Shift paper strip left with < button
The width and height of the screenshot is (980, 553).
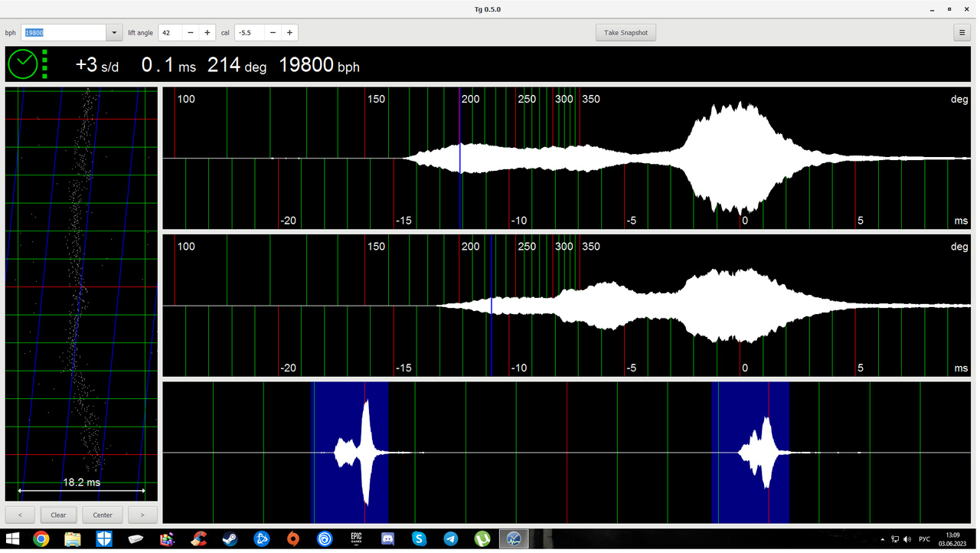click(20, 515)
